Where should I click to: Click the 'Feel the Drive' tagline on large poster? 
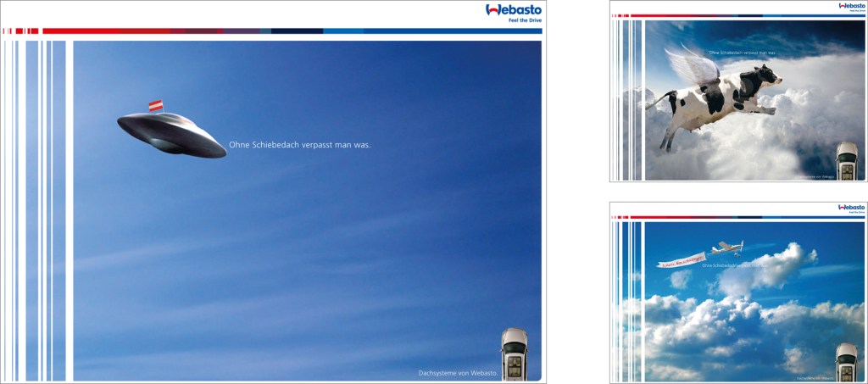(523, 20)
